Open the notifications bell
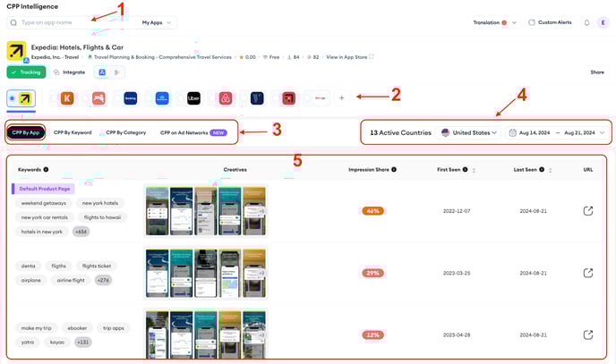616x364 pixels. (x=586, y=22)
